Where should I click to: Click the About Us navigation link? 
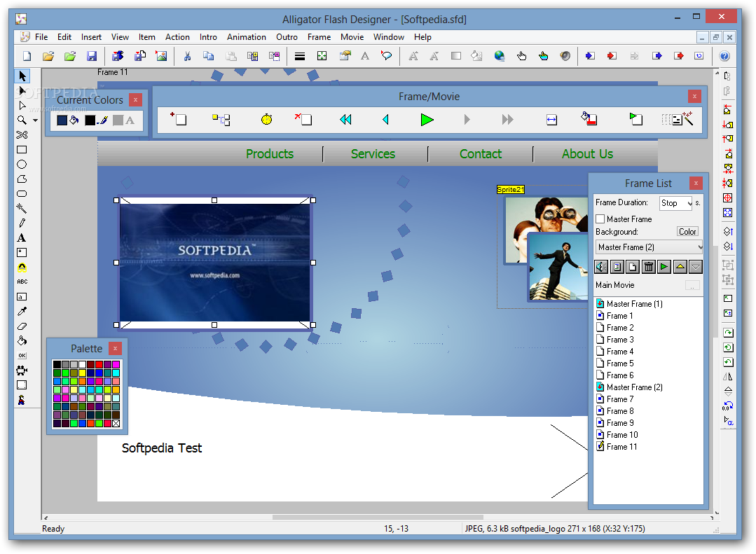click(x=587, y=154)
